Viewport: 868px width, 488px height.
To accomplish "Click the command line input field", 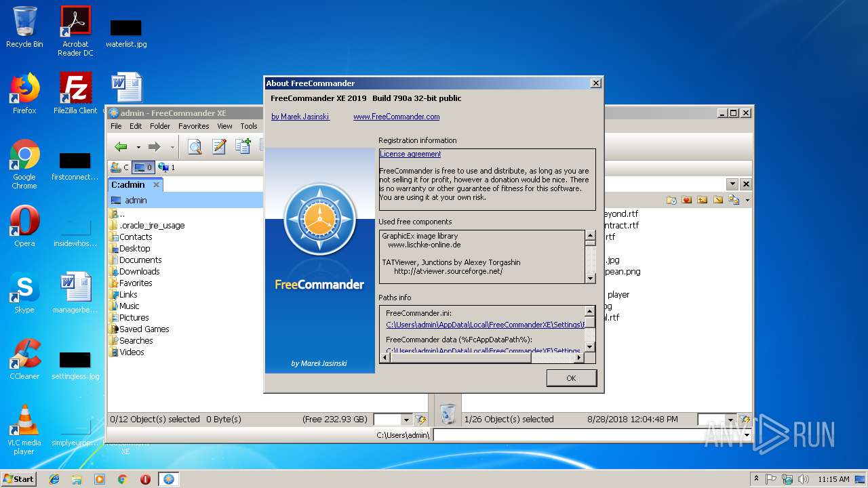I will (x=587, y=434).
